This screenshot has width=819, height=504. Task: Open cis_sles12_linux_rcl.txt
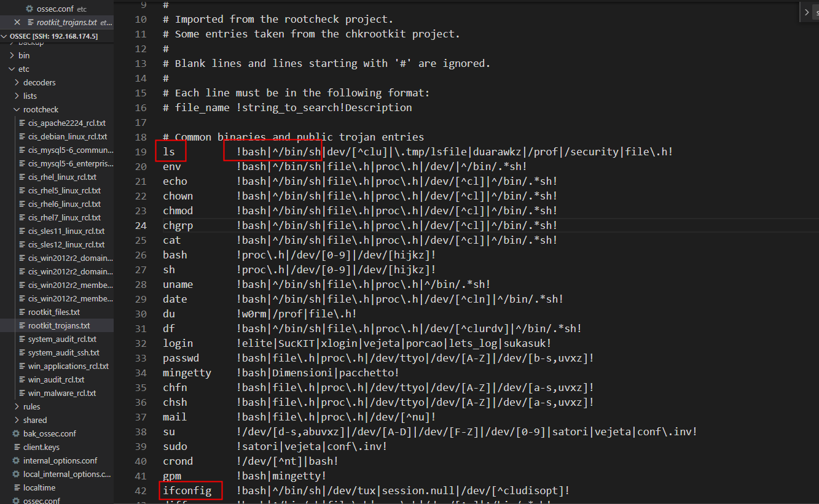66,244
